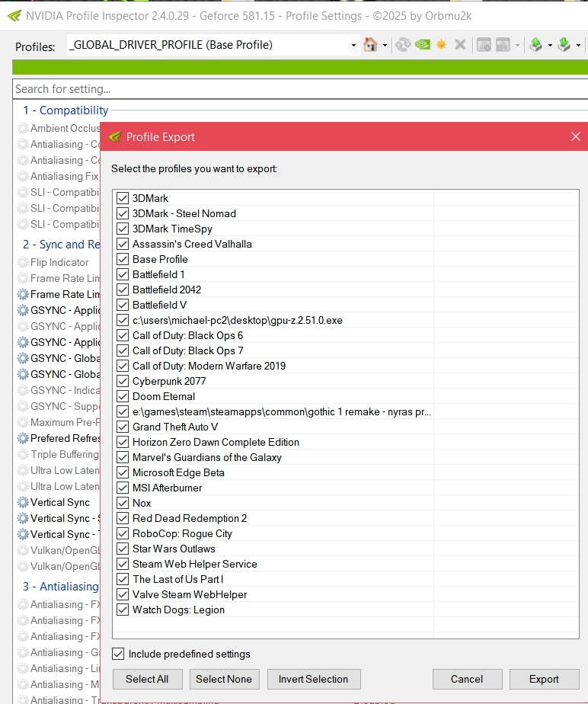The height and width of the screenshot is (704, 588).
Task: Click the Export button
Action: (x=544, y=680)
